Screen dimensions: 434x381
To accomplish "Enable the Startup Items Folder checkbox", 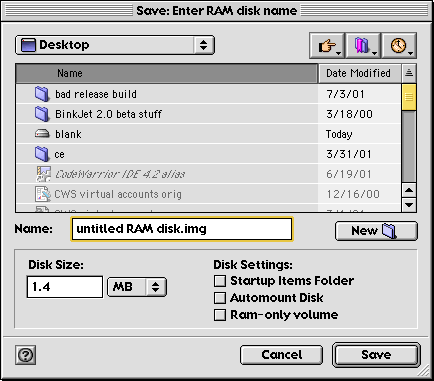I will click(x=220, y=281).
